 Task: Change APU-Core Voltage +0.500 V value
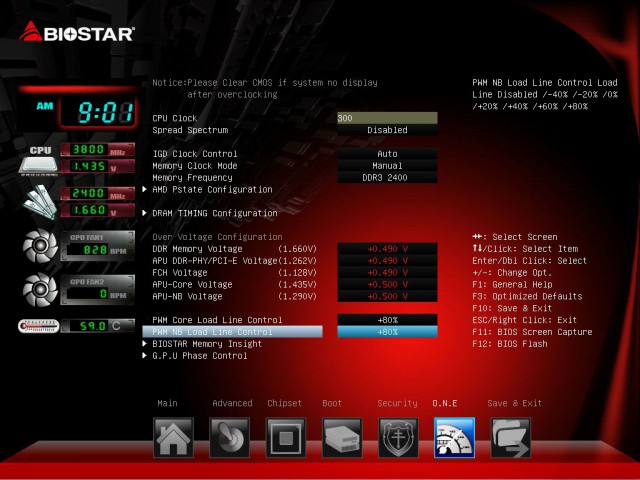tap(387, 284)
